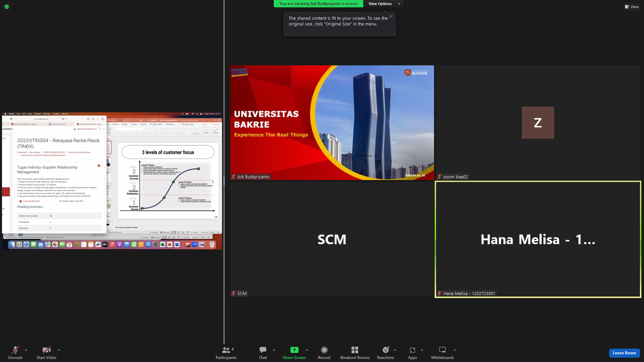644x362 pixels.
Task: Open the View Options dropdown
Action: click(384, 4)
